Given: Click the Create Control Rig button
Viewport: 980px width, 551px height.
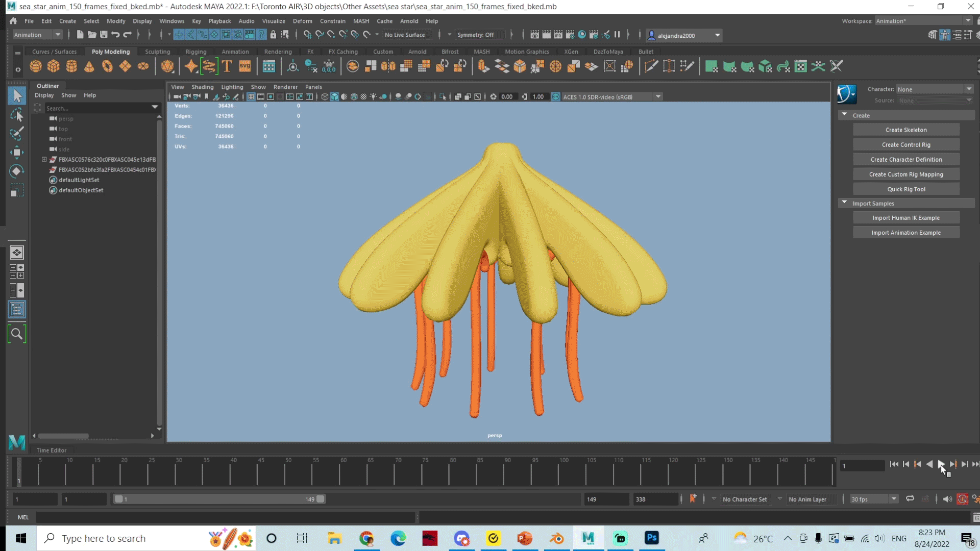Looking at the screenshot, I should click(906, 144).
